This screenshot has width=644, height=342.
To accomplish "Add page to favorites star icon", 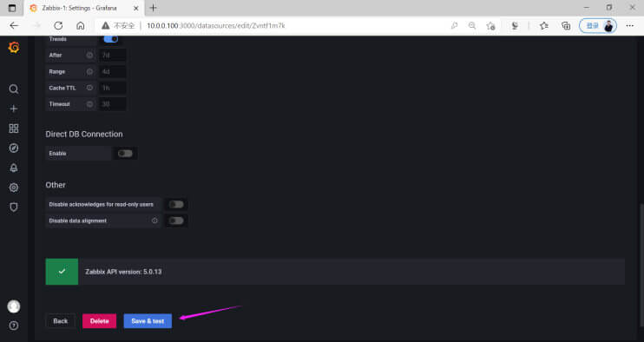I will 490,25.
